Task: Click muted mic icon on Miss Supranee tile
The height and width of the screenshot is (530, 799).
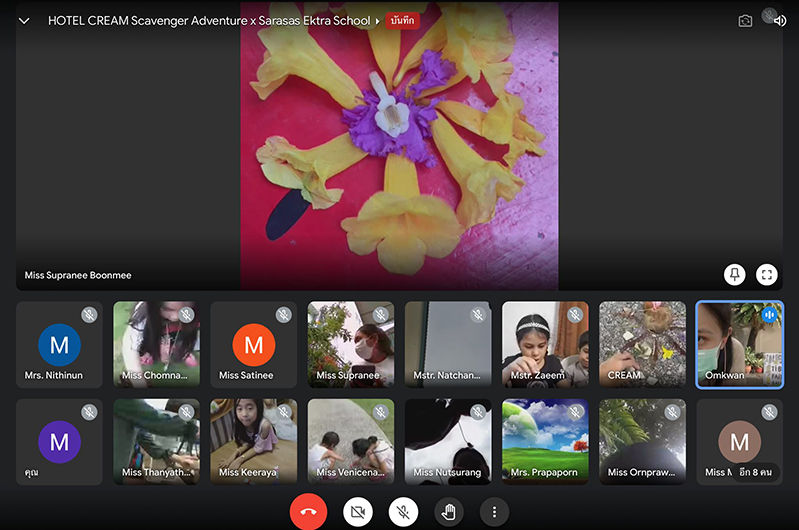Action: [x=380, y=315]
